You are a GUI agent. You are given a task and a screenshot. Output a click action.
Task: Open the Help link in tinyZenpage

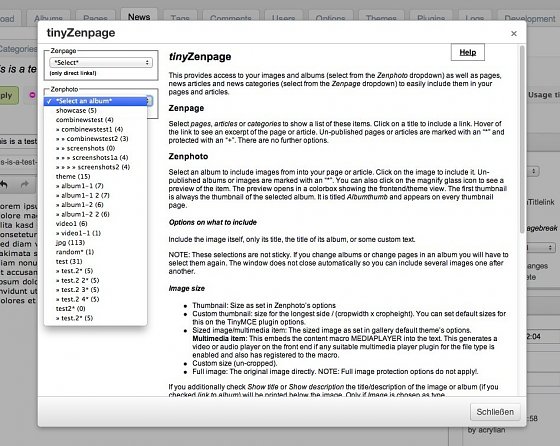468,52
